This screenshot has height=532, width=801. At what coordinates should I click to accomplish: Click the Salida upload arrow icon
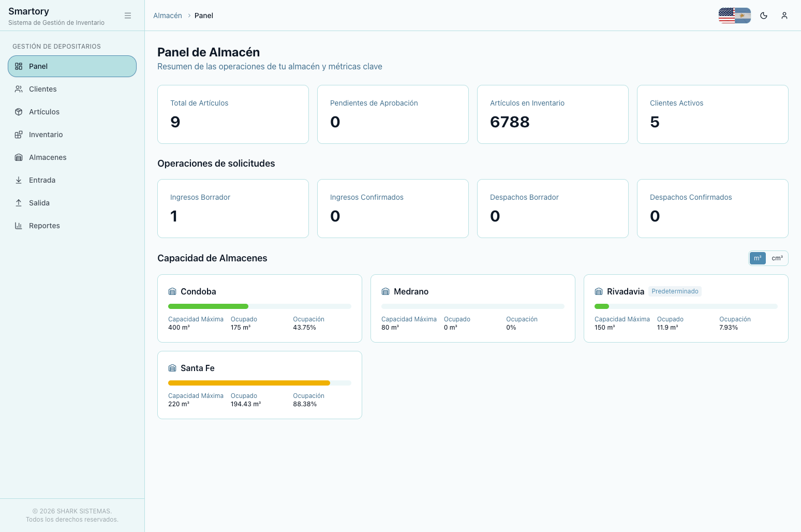[x=19, y=203]
